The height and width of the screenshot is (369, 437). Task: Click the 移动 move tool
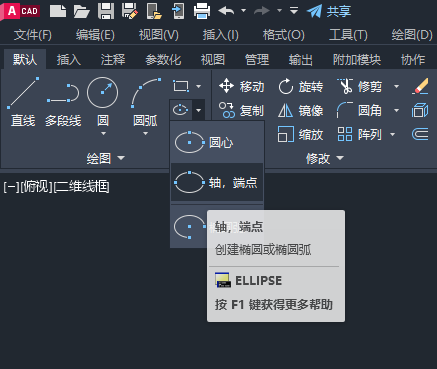click(242, 86)
